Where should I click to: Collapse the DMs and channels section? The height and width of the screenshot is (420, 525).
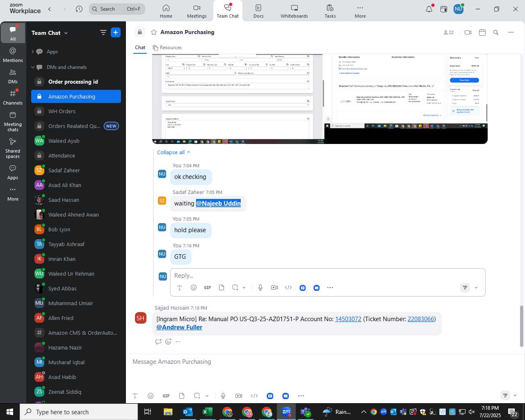(x=33, y=67)
